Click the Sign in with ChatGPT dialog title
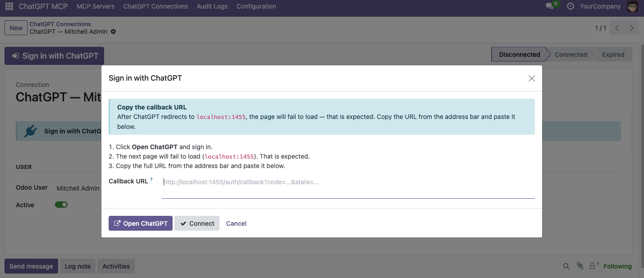Viewport: 644px width, 278px height. (x=145, y=78)
